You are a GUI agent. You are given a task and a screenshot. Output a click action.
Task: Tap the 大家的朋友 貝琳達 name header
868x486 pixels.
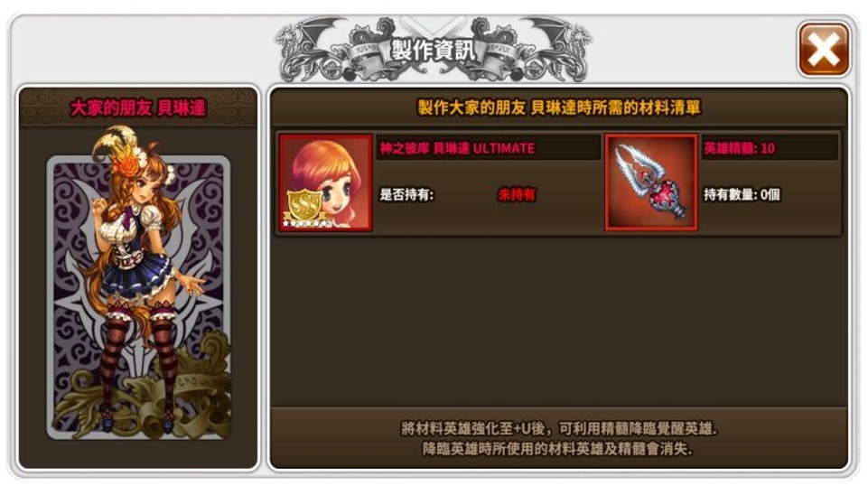pos(138,107)
